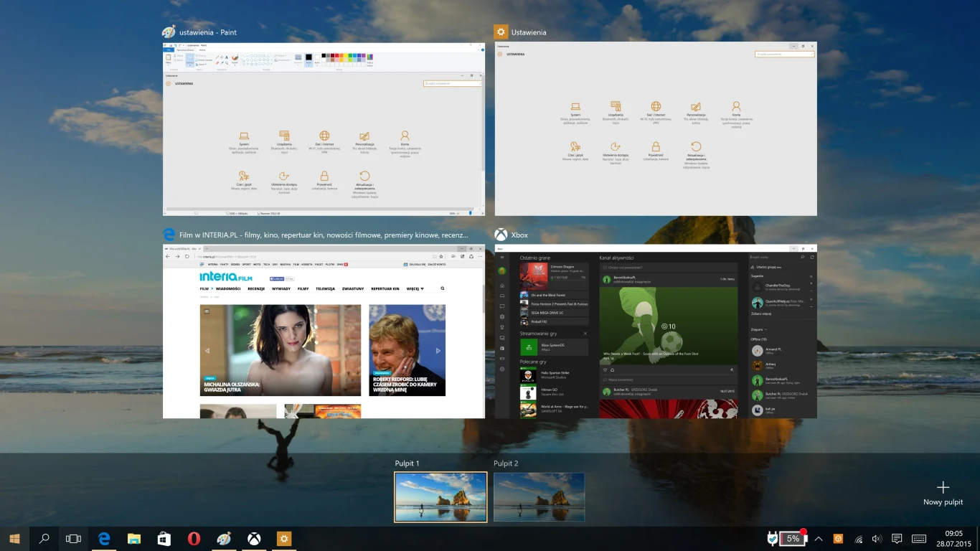980x551 pixels.
Task: Switch to the Xbox app window
Action: [x=656, y=331]
